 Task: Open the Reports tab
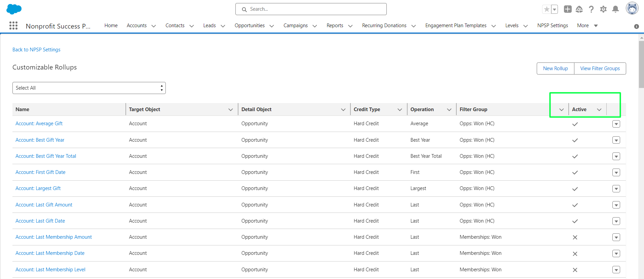(335, 26)
